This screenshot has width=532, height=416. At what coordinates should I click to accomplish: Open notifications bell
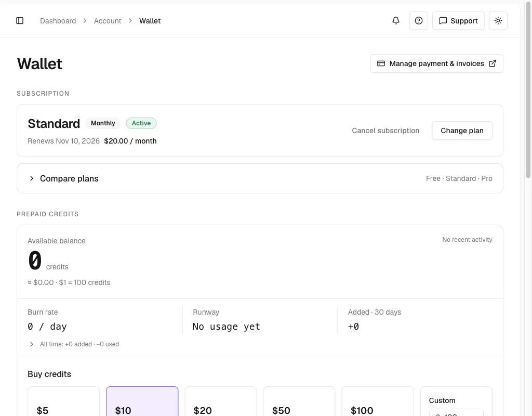[395, 21]
